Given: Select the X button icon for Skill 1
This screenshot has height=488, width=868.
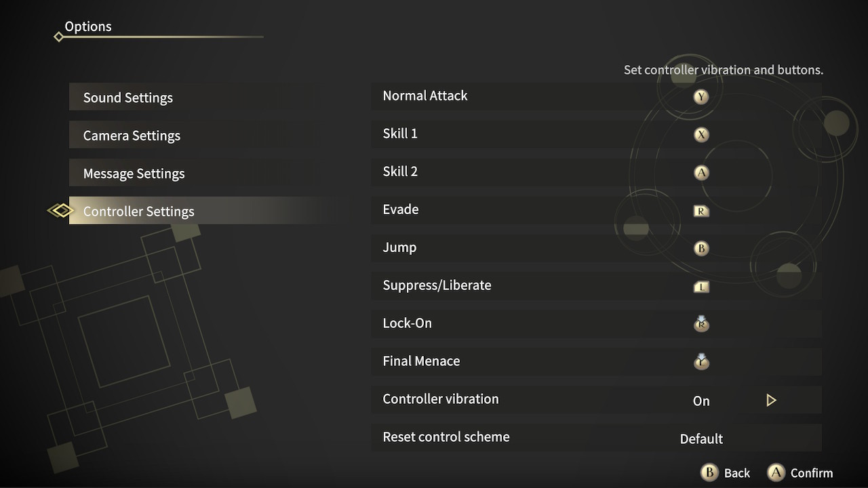Looking at the screenshot, I should coord(701,135).
